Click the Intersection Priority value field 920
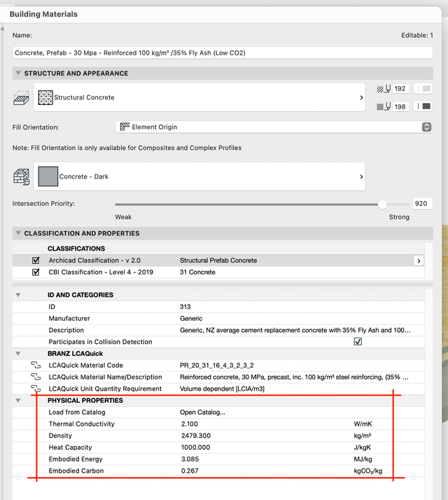Screen dimensions: 448x500 pos(423,204)
